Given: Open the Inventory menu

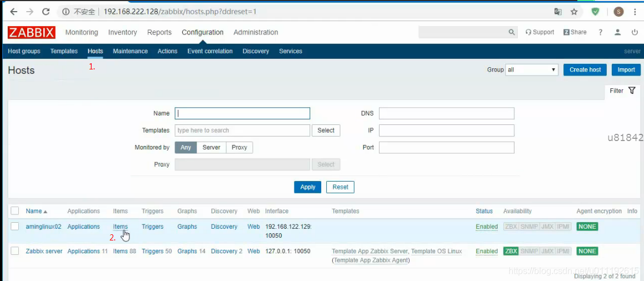Looking at the screenshot, I should (122, 32).
